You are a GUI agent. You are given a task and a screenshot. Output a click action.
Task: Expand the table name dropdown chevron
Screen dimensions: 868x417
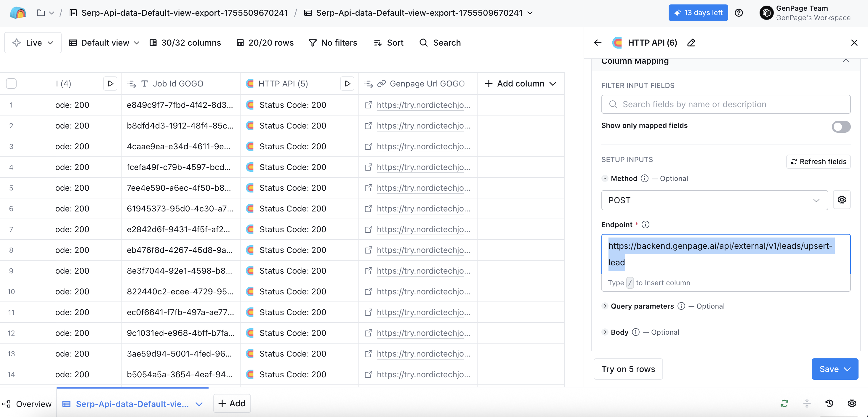[x=530, y=13]
